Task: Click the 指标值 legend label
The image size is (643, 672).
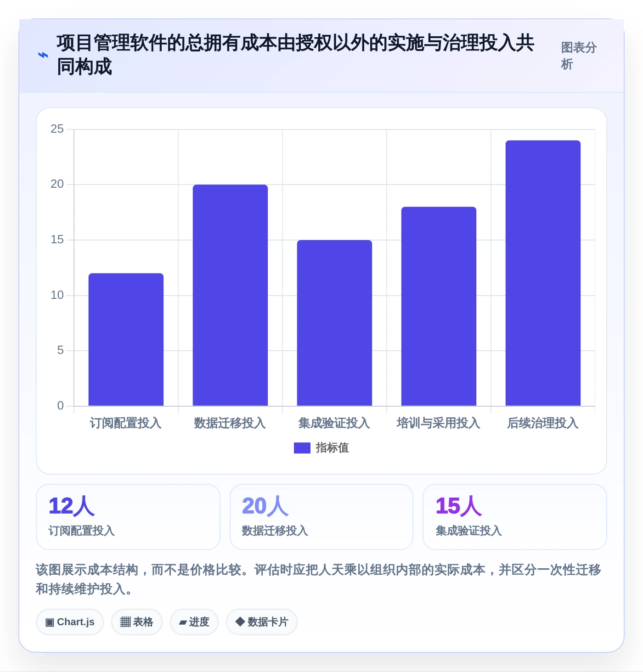Action: [x=332, y=448]
